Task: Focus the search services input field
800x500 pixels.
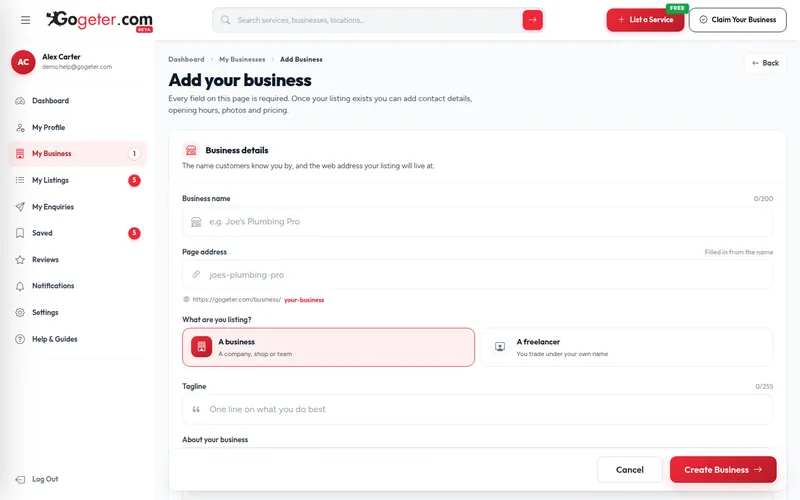Action: (378, 20)
